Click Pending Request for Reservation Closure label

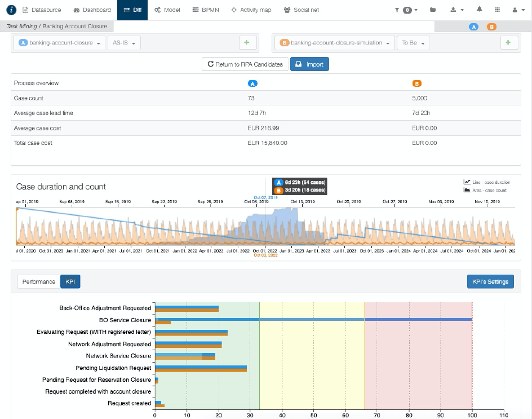click(x=97, y=380)
